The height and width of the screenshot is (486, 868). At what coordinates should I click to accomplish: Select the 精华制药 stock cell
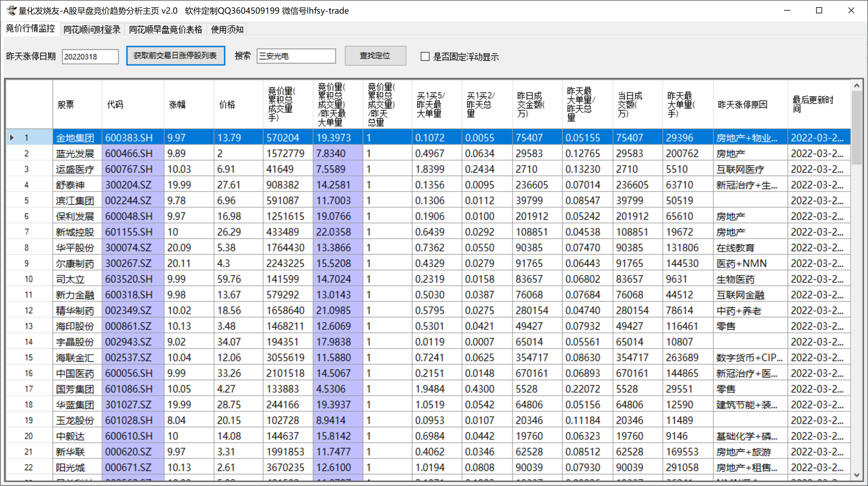tap(77, 311)
